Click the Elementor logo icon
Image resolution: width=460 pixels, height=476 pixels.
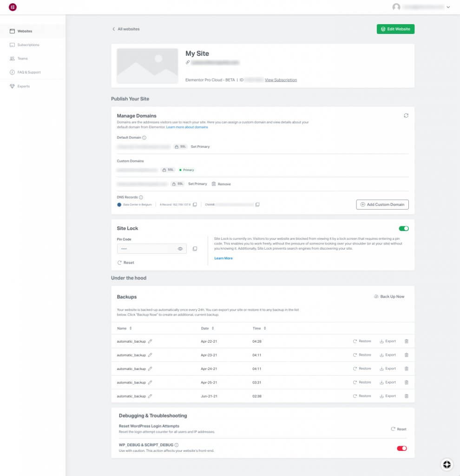13,7
